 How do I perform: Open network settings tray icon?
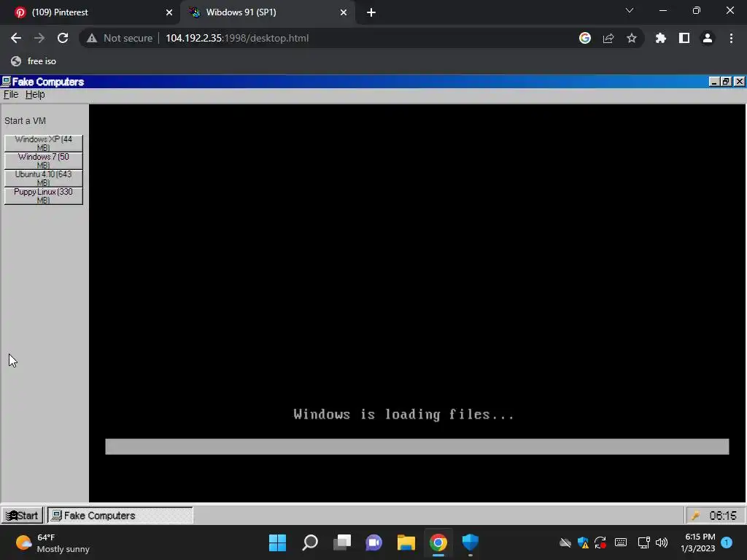pyautogui.click(x=643, y=542)
